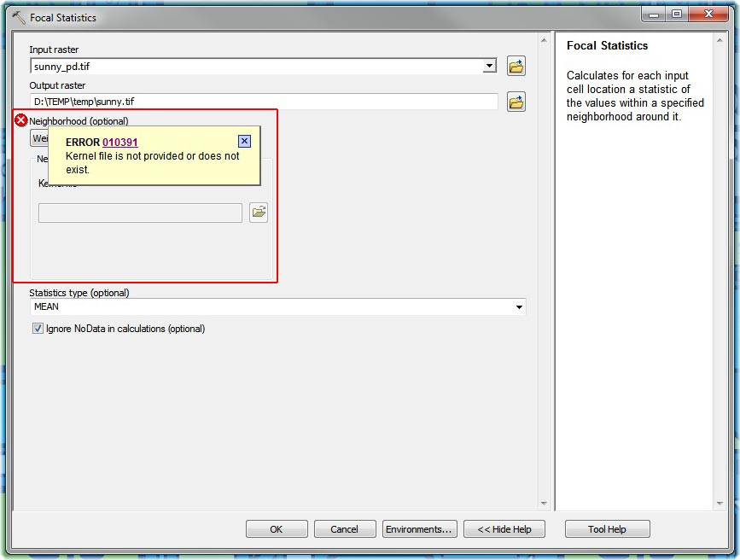The height and width of the screenshot is (560, 740).
Task: Hide the help panel
Action: tap(504, 528)
